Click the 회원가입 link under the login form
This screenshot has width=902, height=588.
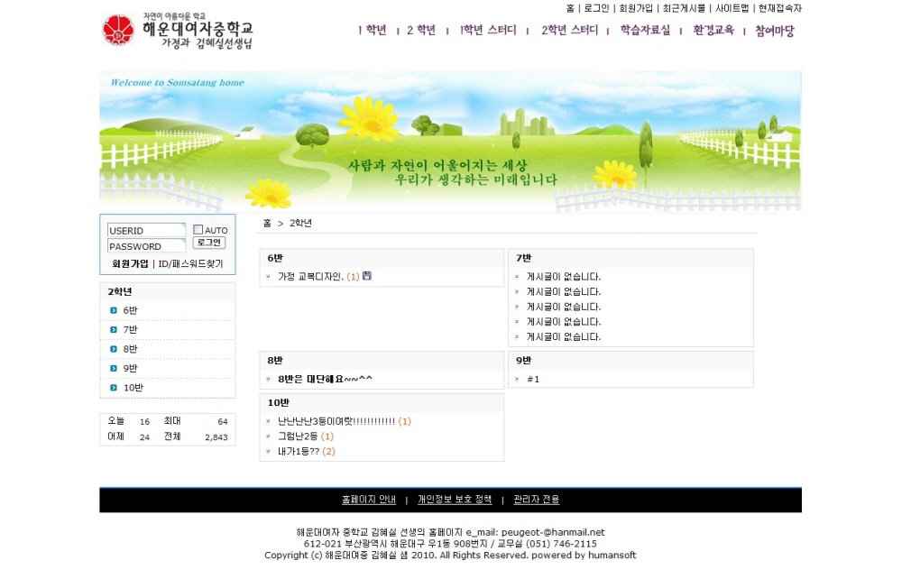tap(130, 263)
